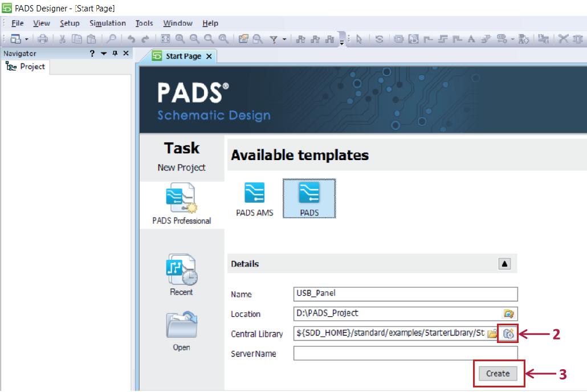Viewport: 587px width, 392px height.
Task: Close the Start Page tab
Action: coord(209,56)
